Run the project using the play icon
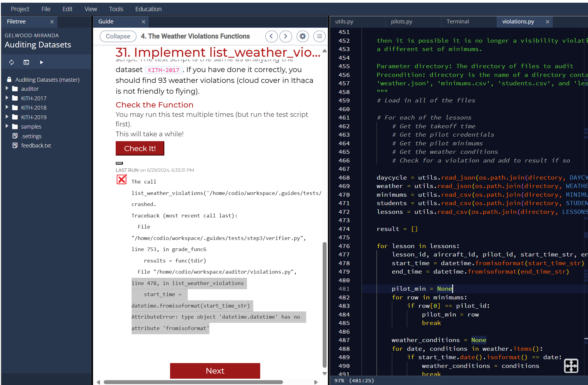The image size is (588, 385). click(x=41, y=62)
